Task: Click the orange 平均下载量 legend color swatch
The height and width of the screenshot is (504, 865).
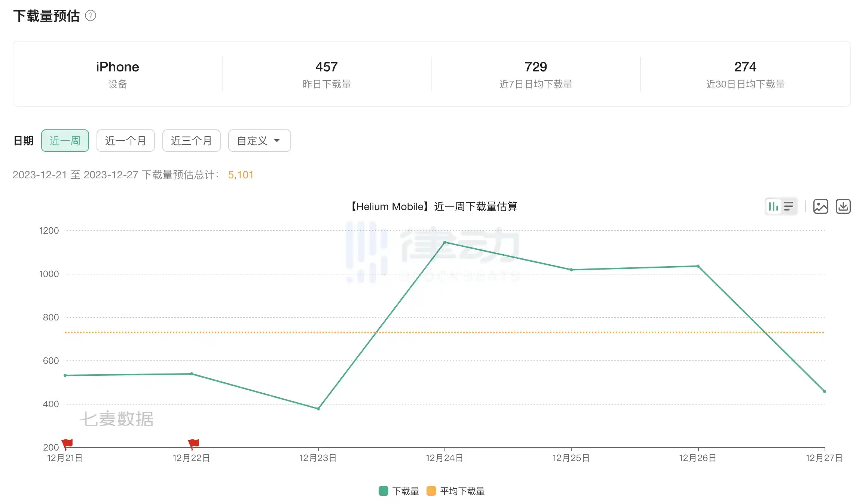Action: pos(431,491)
